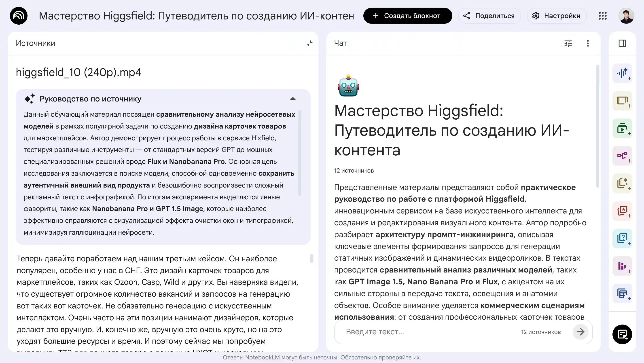644x363 pixels.
Task: Minimize the Источники panel
Action: pyautogui.click(x=309, y=43)
